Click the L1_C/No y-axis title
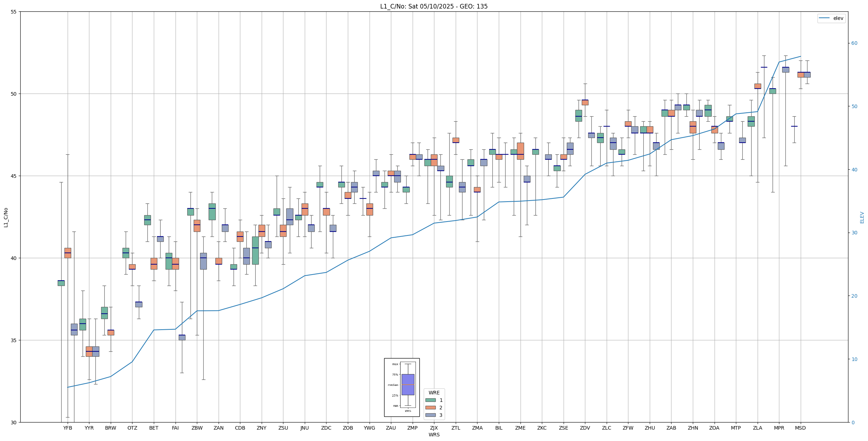This screenshot has width=868, height=441. (6, 217)
